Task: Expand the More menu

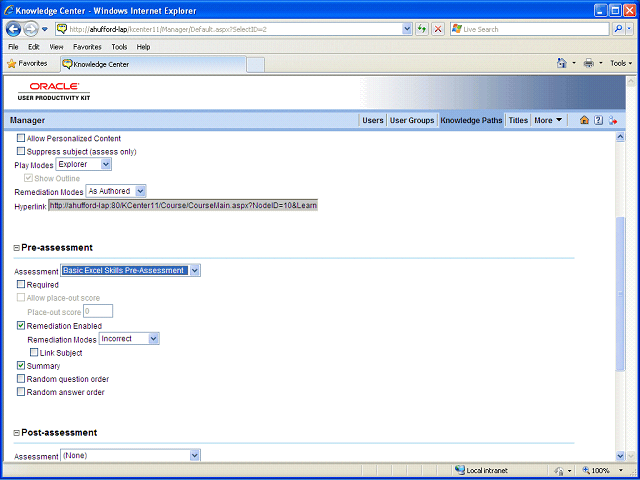Action: click(548, 120)
